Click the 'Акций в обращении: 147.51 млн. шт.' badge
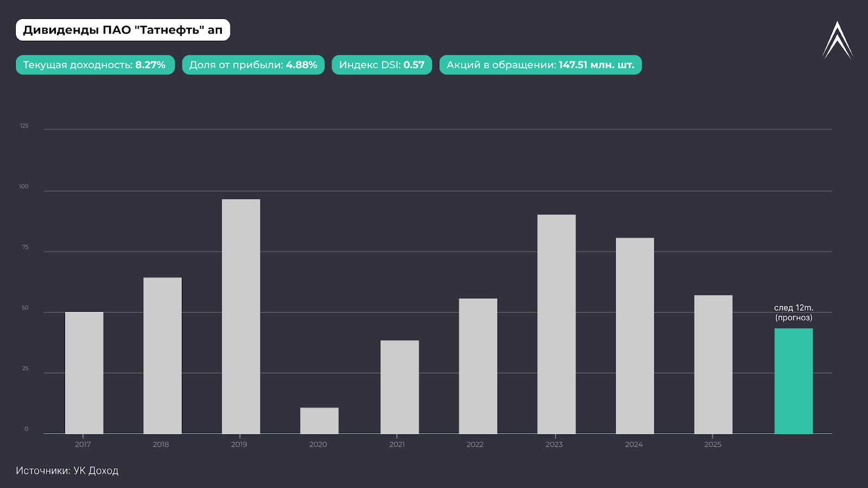 coord(540,65)
